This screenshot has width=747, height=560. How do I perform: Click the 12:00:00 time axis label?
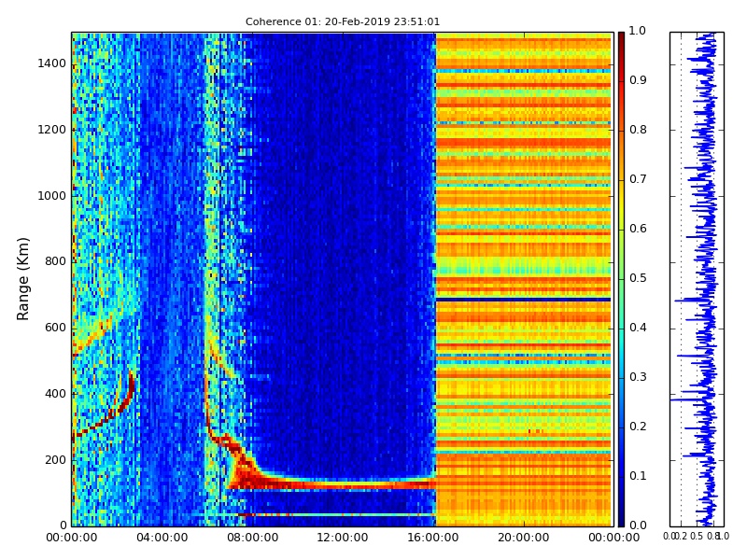[343, 538]
